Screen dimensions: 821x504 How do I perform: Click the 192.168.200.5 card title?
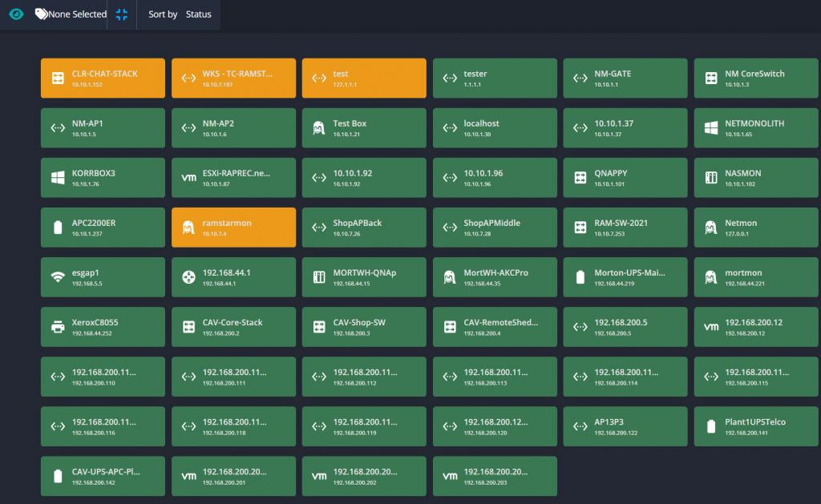click(x=621, y=322)
